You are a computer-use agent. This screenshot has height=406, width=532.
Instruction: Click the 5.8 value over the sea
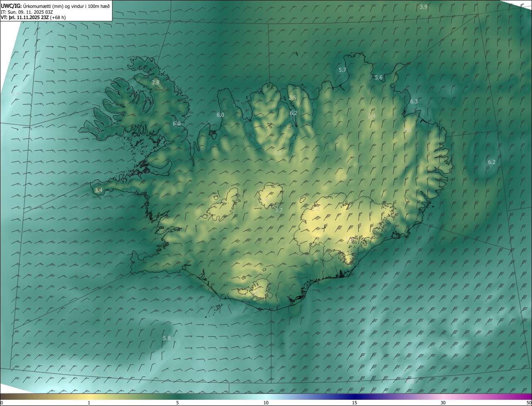point(167,338)
